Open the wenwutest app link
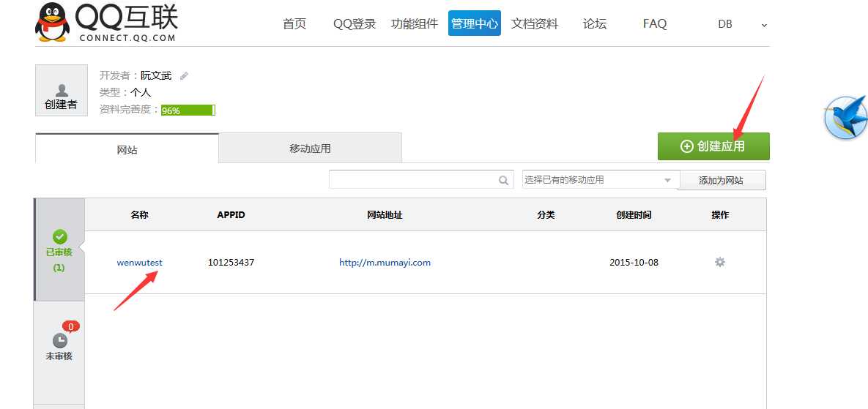Screen dimensions: 868x409 pyautogui.click(x=139, y=263)
